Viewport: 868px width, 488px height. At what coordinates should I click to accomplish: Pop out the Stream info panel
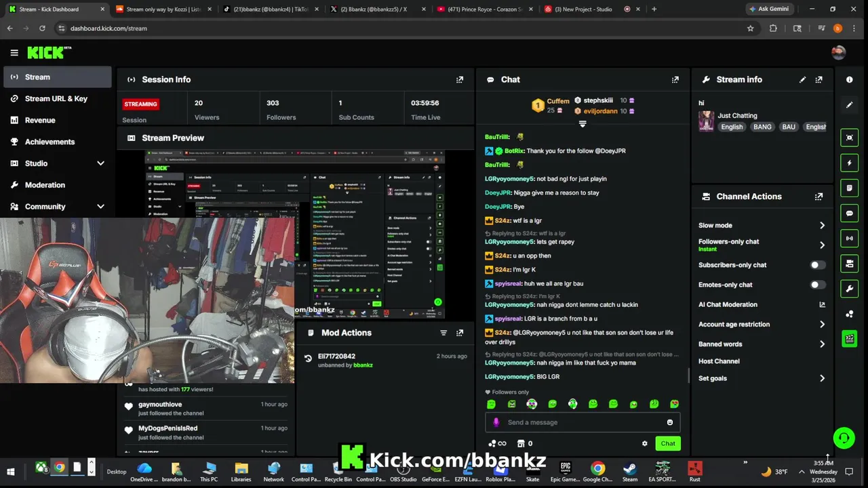pos(818,79)
